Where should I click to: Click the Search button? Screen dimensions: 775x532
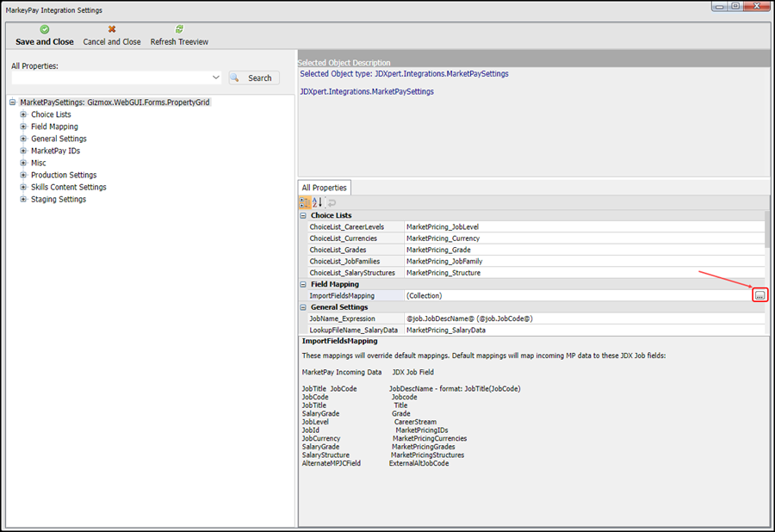(254, 78)
